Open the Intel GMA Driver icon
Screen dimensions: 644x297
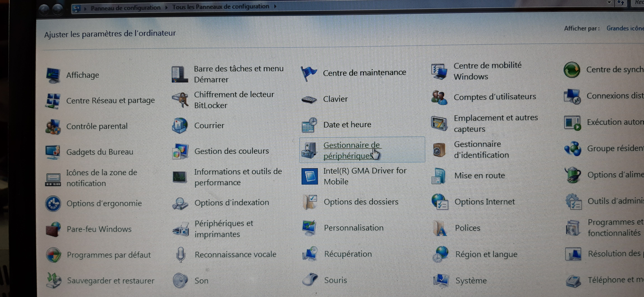310,176
